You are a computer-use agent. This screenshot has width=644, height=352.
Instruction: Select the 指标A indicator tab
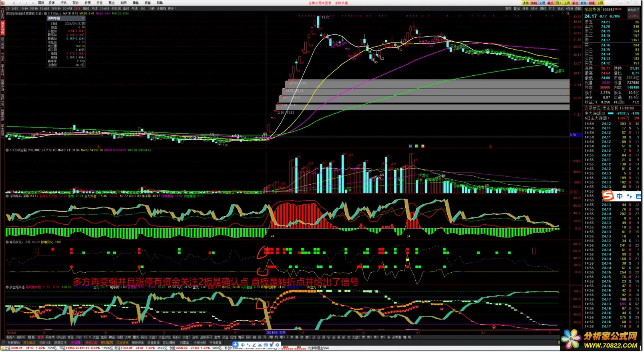[10, 337]
